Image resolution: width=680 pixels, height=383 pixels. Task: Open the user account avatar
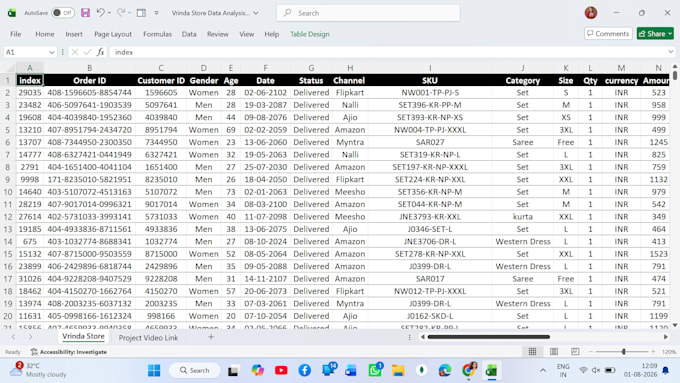click(x=591, y=13)
